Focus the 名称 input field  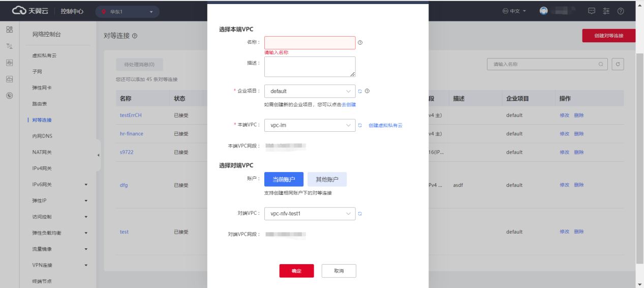click(x=310, y=43)
